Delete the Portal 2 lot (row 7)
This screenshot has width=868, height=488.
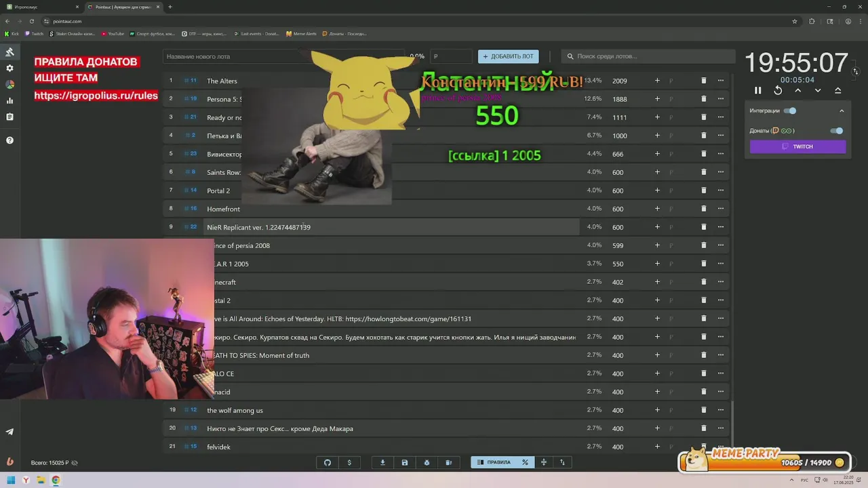click(703, 190)
